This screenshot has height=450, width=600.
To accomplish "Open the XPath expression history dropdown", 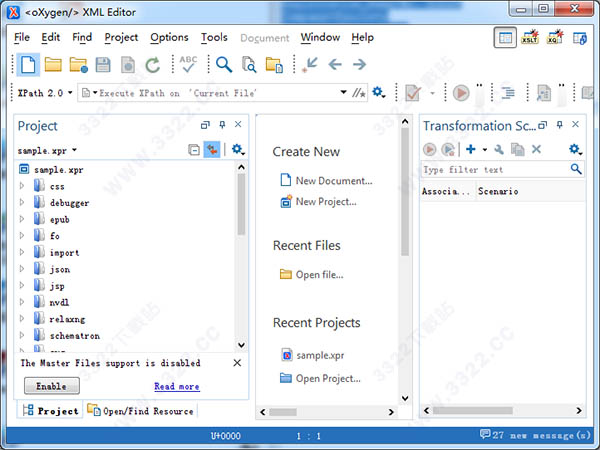I will (x=343, y=92).
